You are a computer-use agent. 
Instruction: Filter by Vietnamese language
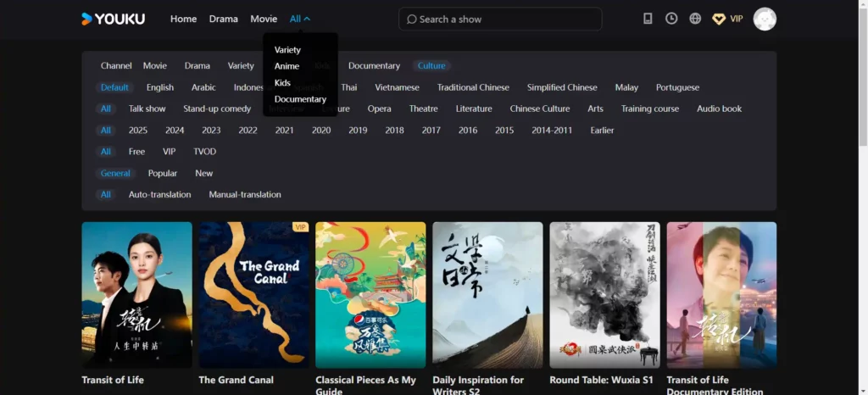pos(397,87)
